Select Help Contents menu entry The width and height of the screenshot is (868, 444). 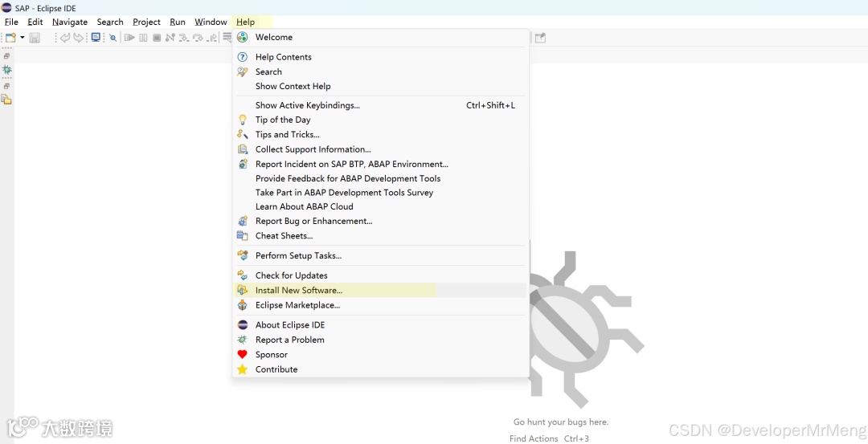point(381,57)
